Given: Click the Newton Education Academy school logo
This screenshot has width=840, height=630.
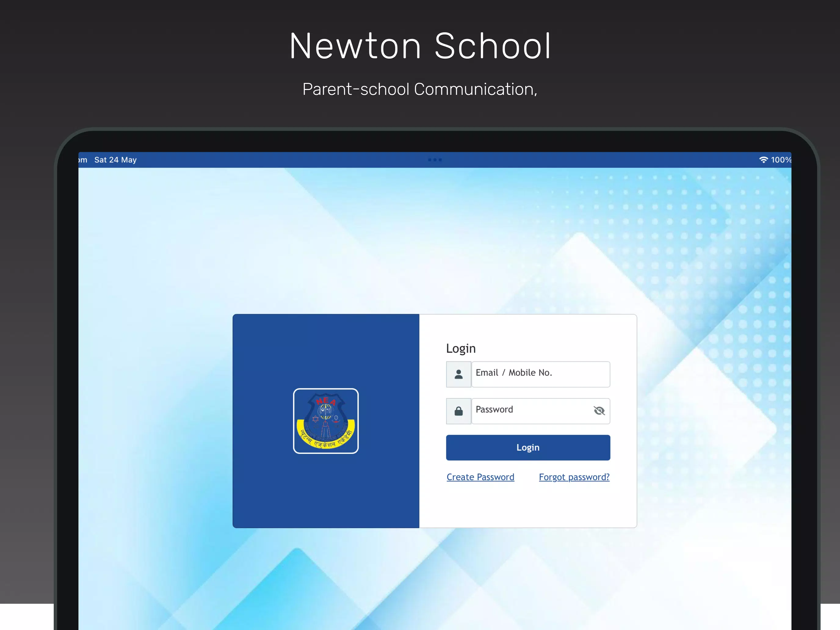Looking at the screenshot, I should pos(326,421).
